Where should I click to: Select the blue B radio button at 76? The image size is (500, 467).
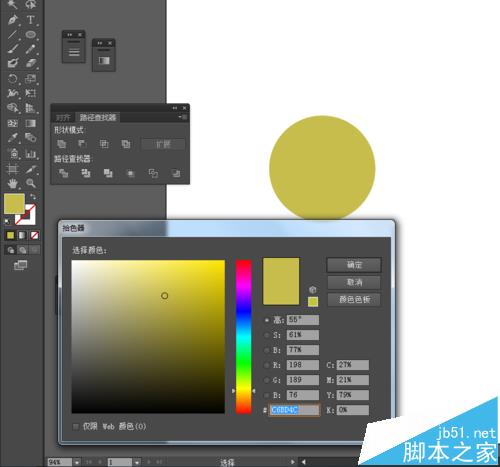[267, 395]
